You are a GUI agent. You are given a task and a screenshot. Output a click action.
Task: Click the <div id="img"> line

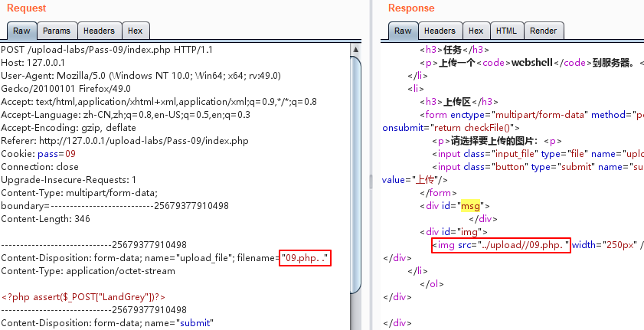tap(454, 232)
